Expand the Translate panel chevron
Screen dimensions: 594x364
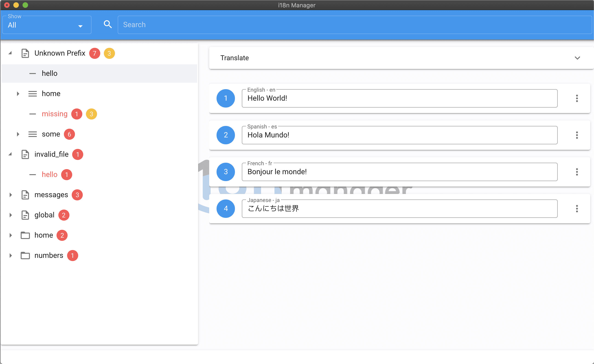(x=577, y=58)
